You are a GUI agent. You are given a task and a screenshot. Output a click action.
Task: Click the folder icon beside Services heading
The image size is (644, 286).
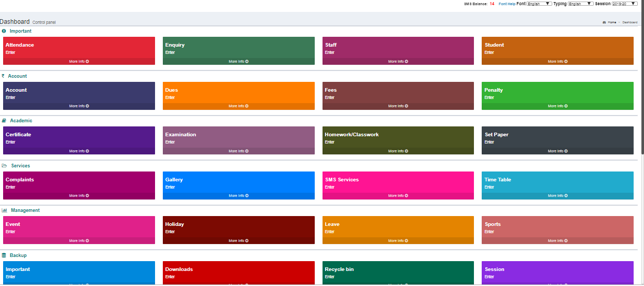click(4, 166)
